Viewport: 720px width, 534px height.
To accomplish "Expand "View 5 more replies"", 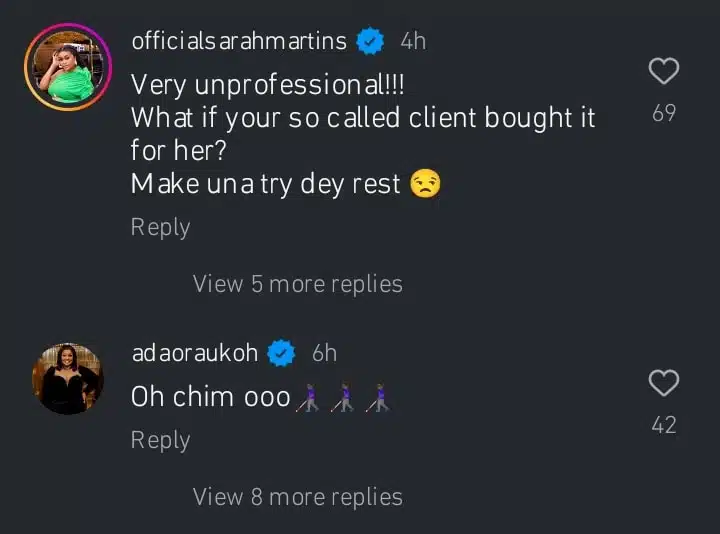I will click(x=297, y=284).
